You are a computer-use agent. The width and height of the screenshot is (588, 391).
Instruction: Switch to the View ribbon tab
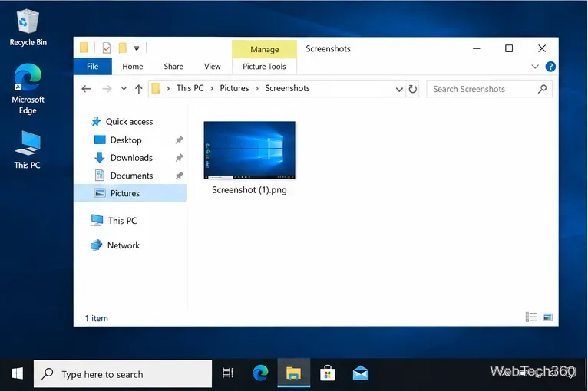[213, 66]
